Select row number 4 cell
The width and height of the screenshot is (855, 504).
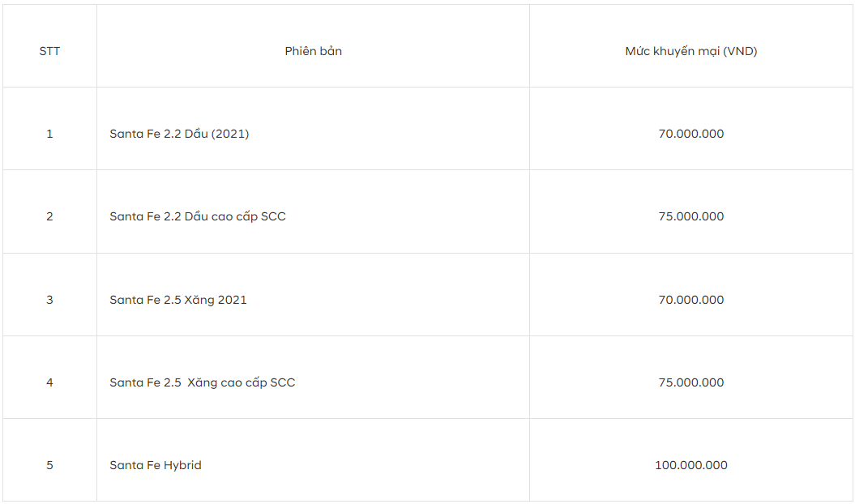[49, 382]
